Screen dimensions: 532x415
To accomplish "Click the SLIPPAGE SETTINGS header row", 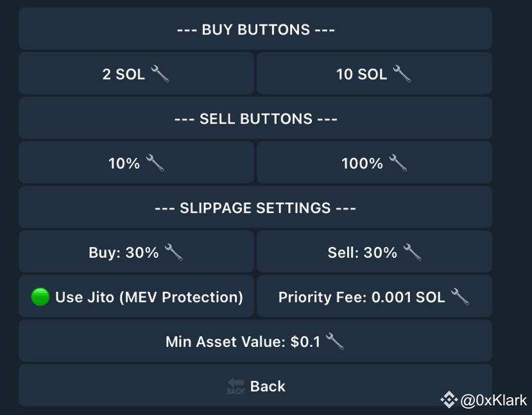I will click(x=255, y=208).
